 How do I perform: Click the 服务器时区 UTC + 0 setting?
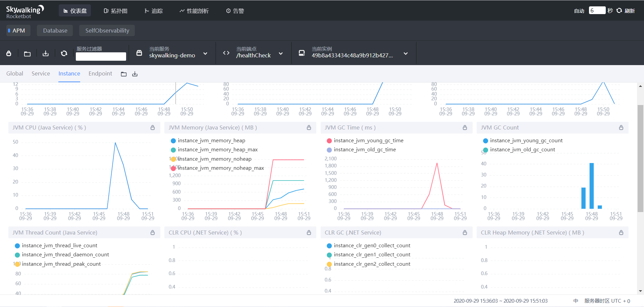[x=607, y=301]
